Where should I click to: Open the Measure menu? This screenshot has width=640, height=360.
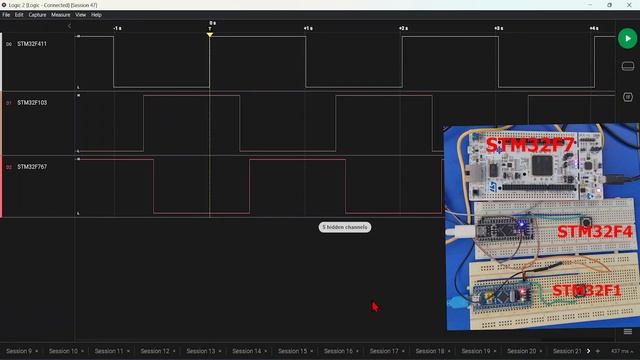[x=60, y=15]
